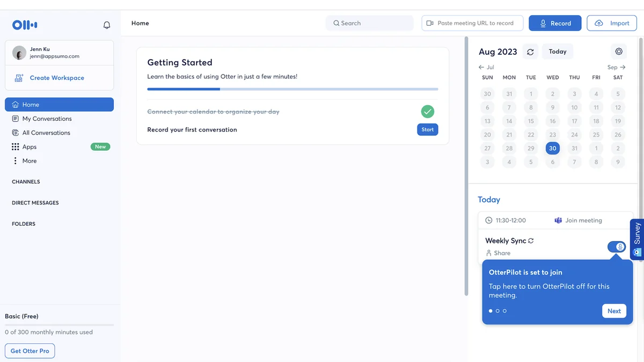Viewport: 644px width, 362px height.
Task: Click the Getting Started progress bar
Action: (292, 89)
